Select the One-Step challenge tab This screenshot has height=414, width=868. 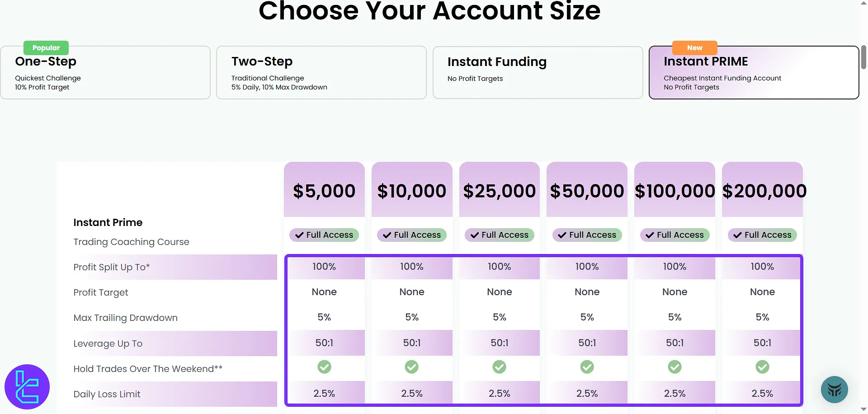point(105,73)
